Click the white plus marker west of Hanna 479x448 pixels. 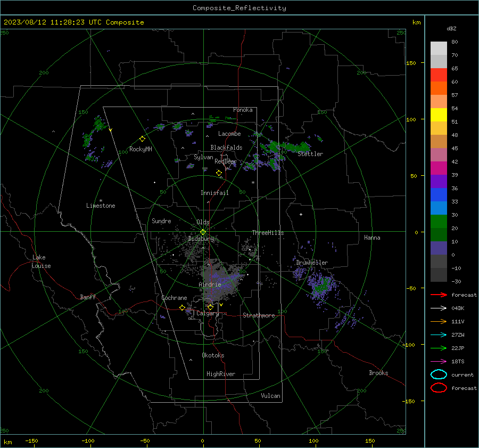coord(301,214)
